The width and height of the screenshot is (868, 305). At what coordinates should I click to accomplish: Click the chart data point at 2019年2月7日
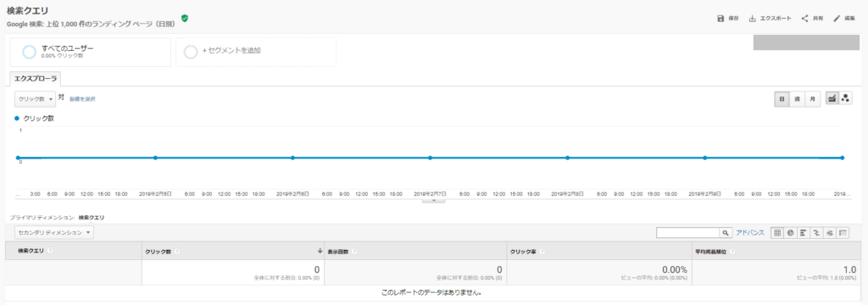430,158
